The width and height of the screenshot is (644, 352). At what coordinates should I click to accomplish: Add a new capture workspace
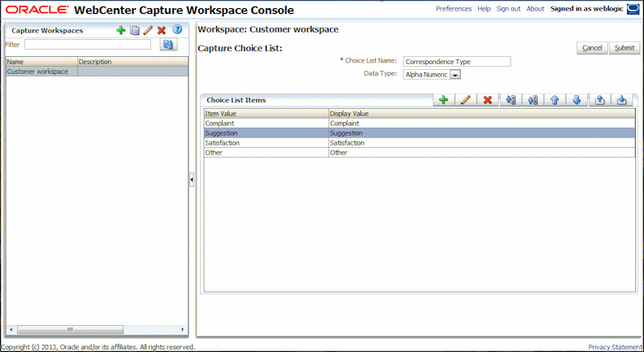[120, 30]
